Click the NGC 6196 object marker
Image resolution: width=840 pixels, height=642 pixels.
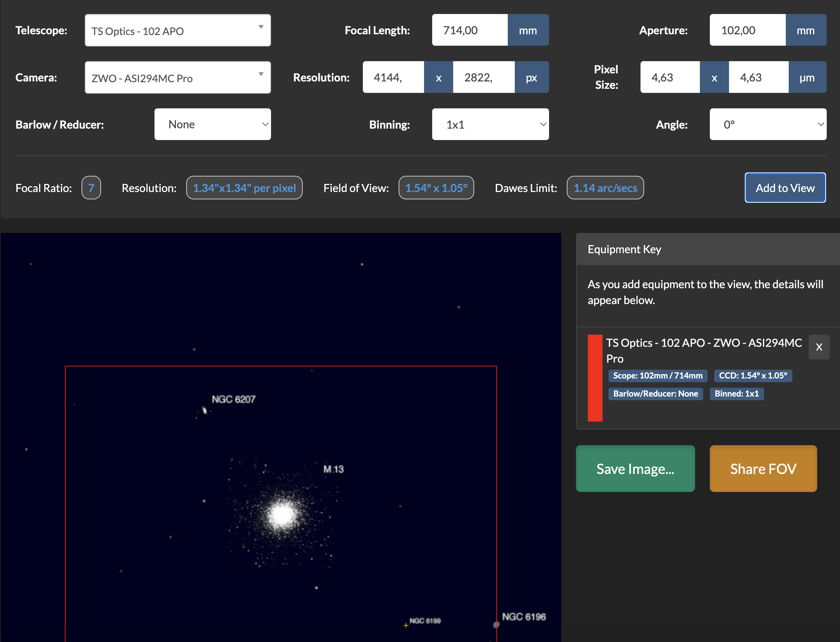[496, 625]
